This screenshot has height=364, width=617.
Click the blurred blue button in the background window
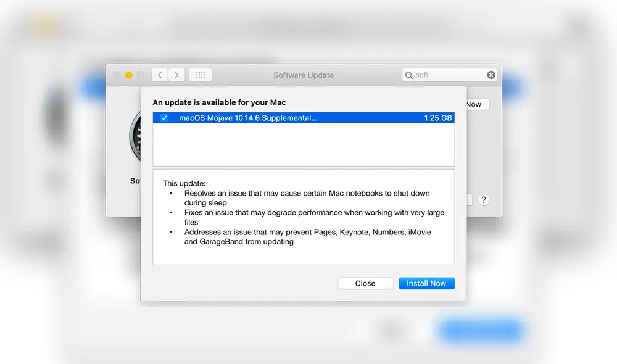480,330
